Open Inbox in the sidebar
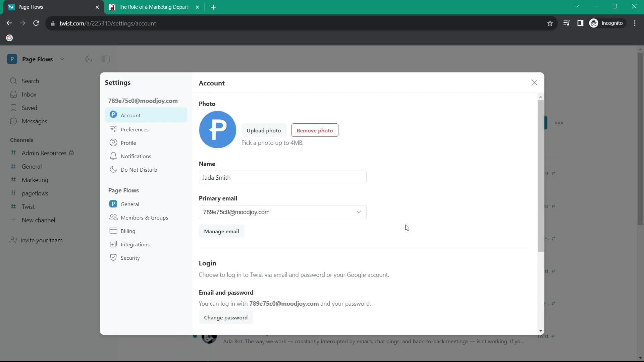This screenshot has width=644, height=362. (23, 94)
